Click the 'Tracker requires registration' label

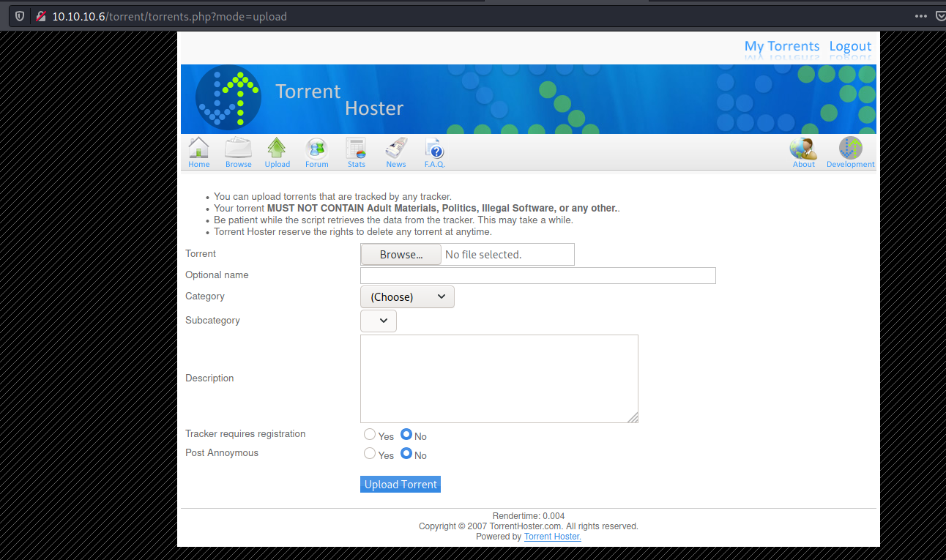point(245,434)
